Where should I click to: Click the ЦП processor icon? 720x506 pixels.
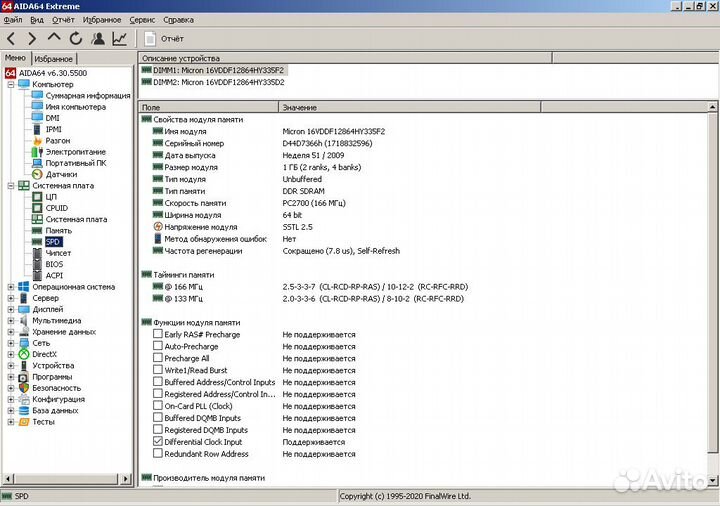point(37,197)
